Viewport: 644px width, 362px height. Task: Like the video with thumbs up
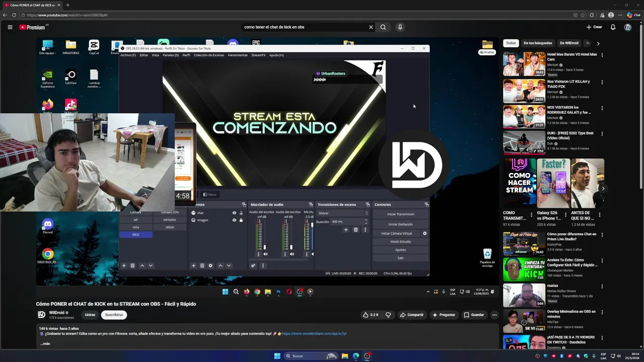click(x=370, y=315)
